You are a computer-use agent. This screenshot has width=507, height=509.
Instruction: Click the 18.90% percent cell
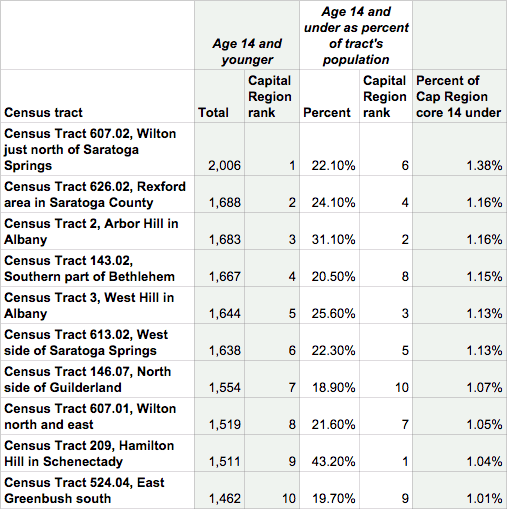coord(329,379)
